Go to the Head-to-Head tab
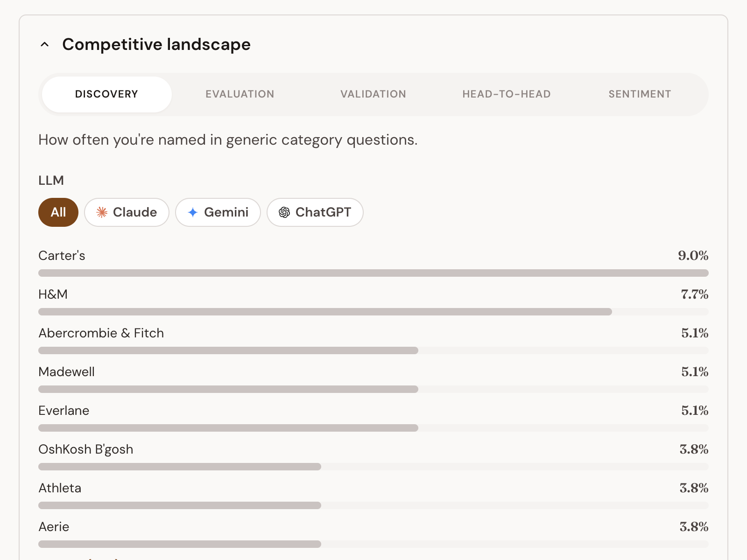This screenshot has height=560, width=747. (507, 94)
